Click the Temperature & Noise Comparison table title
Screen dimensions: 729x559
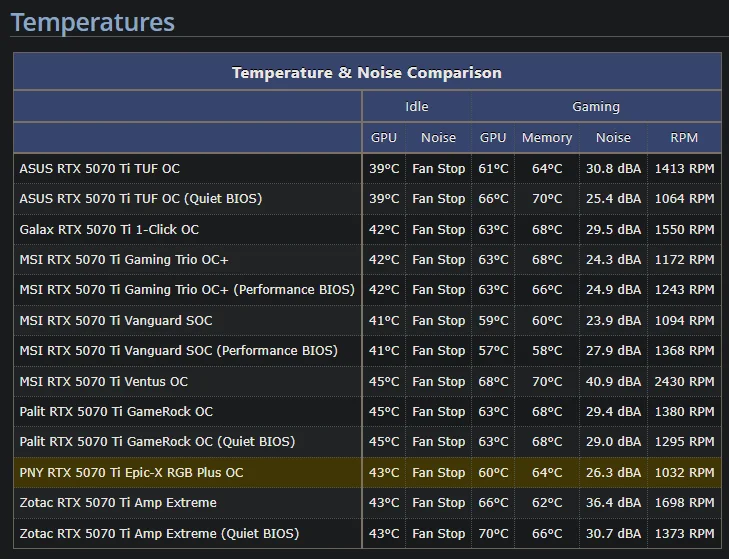[x=367, y=72]
